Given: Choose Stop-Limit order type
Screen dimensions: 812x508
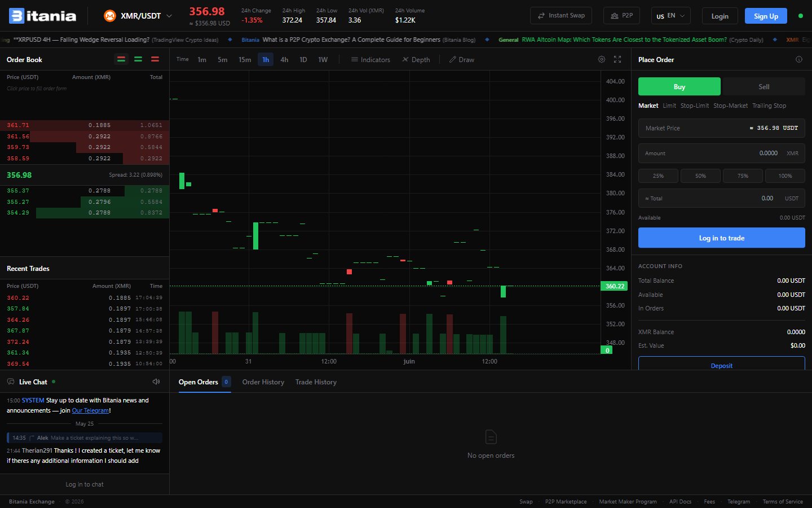Looking at the screenshot, I should click(x=695, y=106).
